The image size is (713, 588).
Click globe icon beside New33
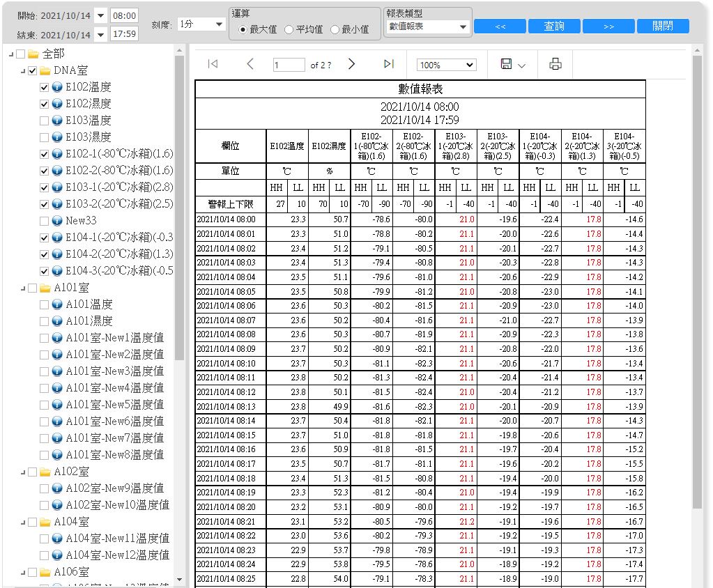point(57,220)
